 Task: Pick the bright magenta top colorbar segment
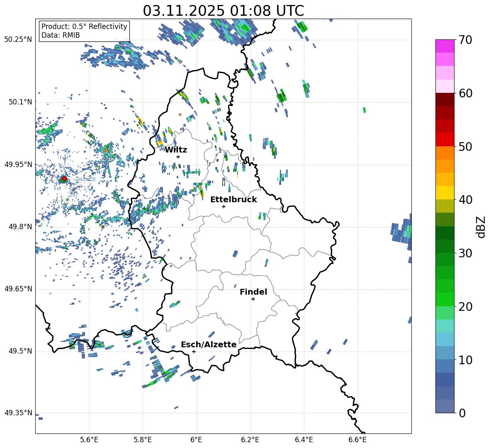tap(445, 46)
